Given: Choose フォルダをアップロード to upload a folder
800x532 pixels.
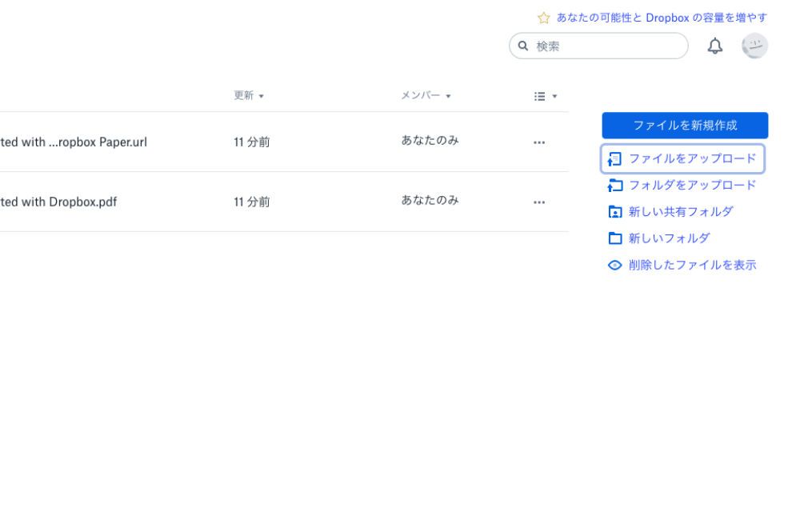Looking at the screenshot, I should [x=692, y=185].
